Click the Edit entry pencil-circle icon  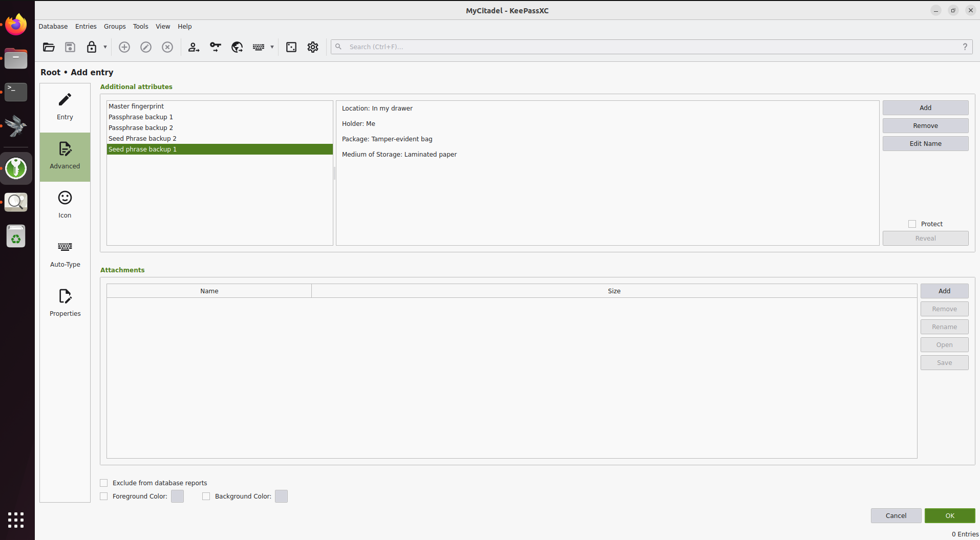coord(146,47)
